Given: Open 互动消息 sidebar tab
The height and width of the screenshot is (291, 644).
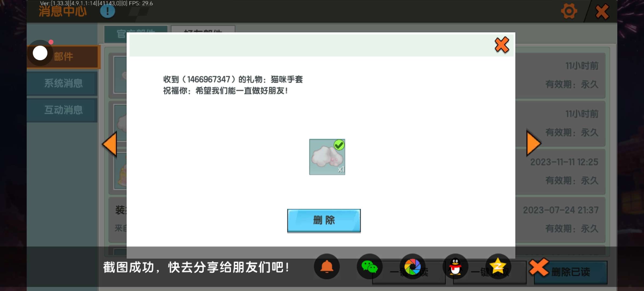Looking at the screenshot, I should coord(63,110).
